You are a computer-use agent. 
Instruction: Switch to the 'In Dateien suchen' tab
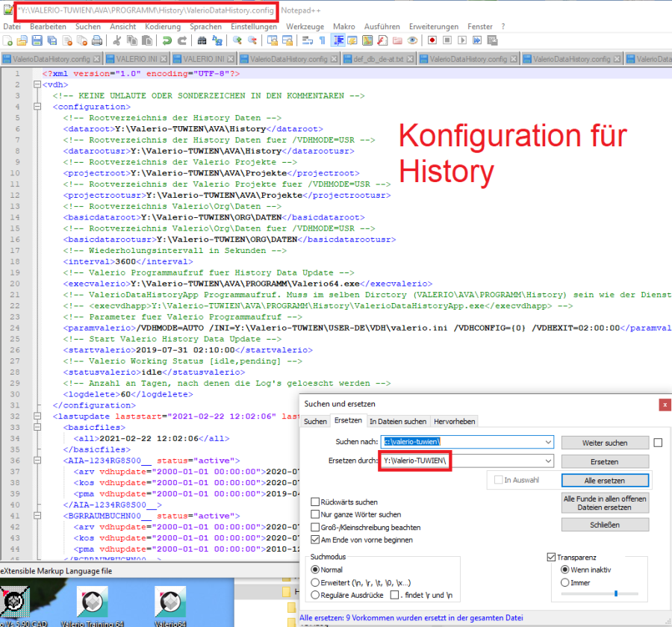[x=399, y=422]
